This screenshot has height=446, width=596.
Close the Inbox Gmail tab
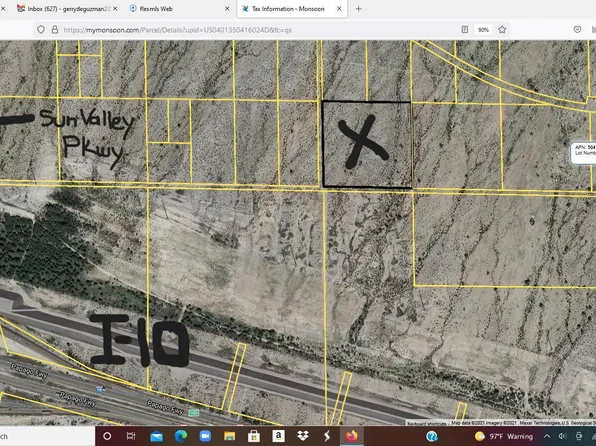[115, 8]
